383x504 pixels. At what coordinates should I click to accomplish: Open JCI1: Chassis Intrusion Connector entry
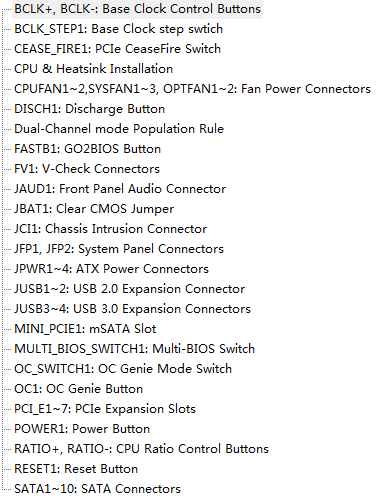tap(110, 229)
